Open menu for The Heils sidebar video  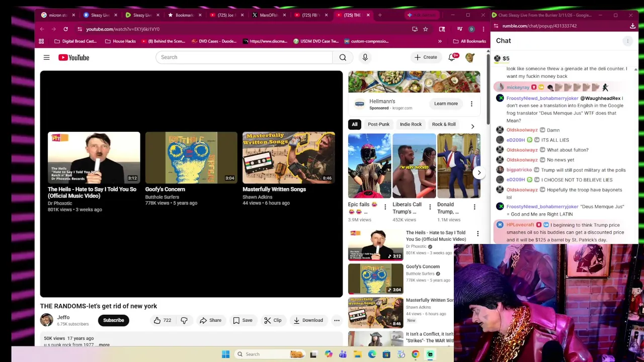point(477,234)
